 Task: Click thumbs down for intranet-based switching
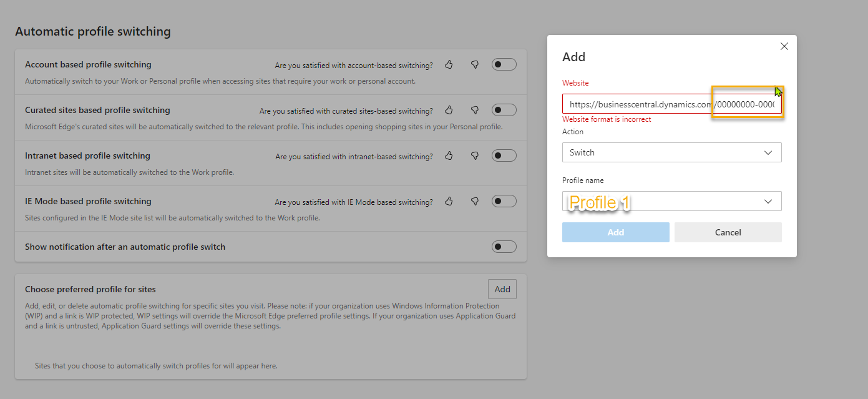(x=475, y=155)
